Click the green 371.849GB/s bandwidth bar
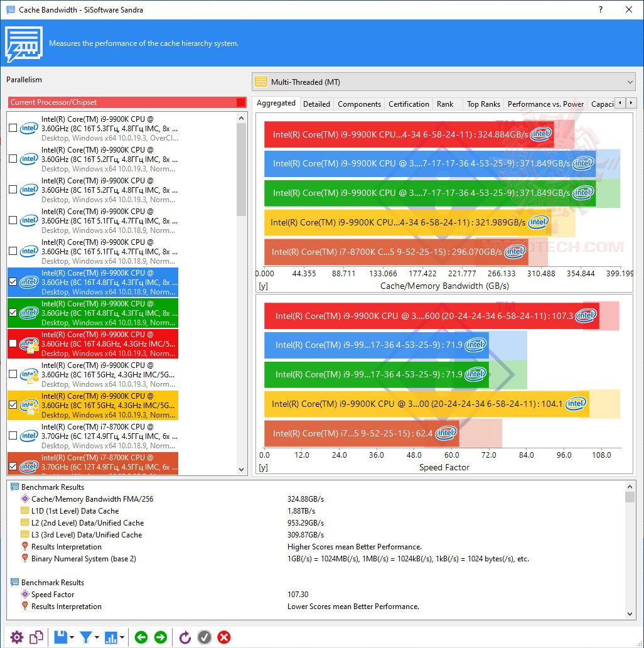The width and height of the screenshot is (644, 648). [x=429, y=193]
